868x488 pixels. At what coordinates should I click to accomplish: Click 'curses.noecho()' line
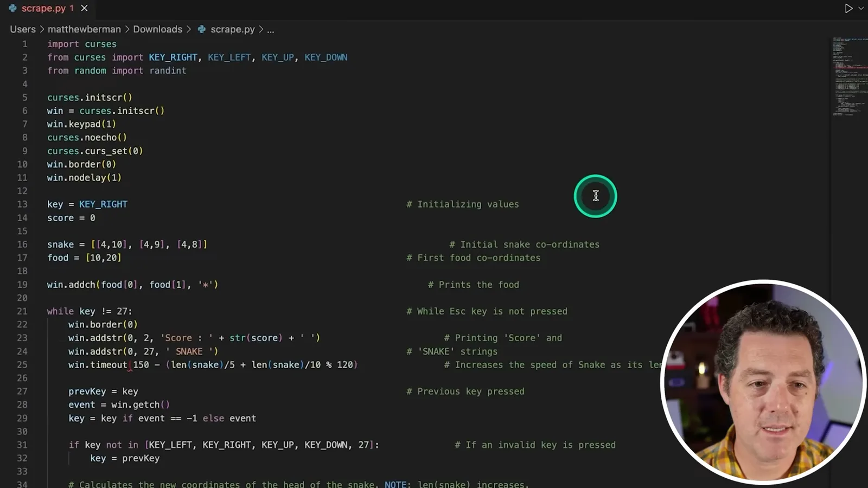tap(87, 137)
